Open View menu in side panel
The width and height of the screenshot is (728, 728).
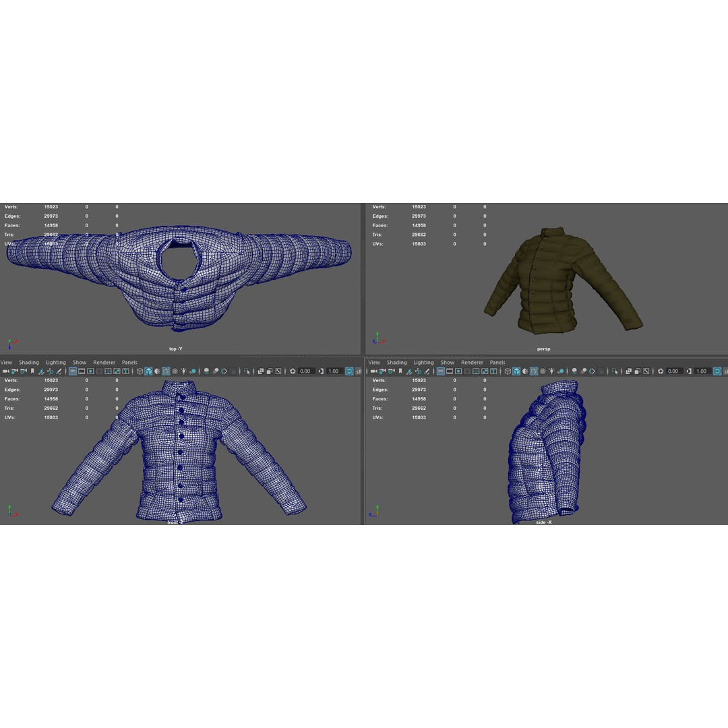click(374, 362)
